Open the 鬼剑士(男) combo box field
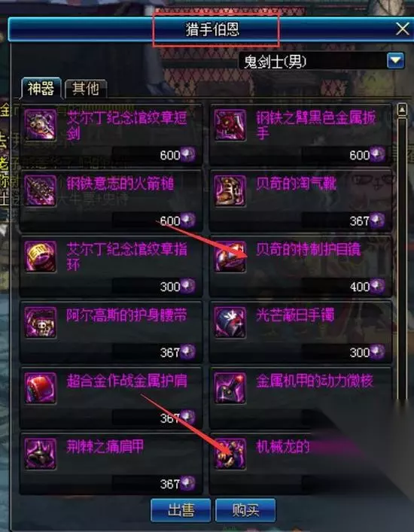Viewport: 414px width, 532px height. tap(321, 61)
